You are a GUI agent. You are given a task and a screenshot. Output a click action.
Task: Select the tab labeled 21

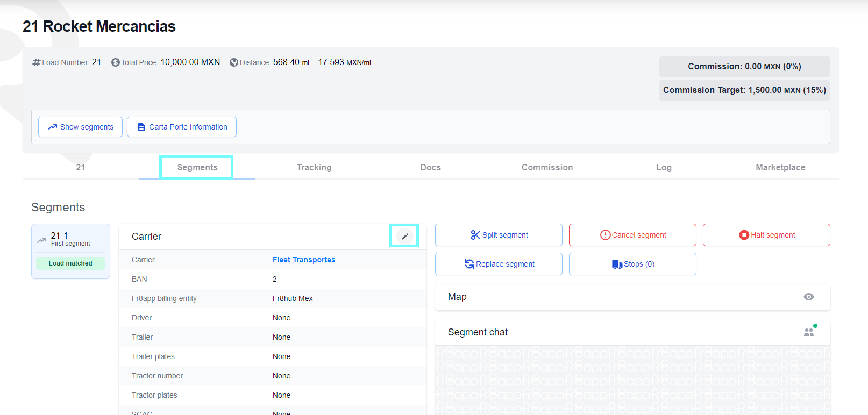pyautogui.click(x=81, y=167)
